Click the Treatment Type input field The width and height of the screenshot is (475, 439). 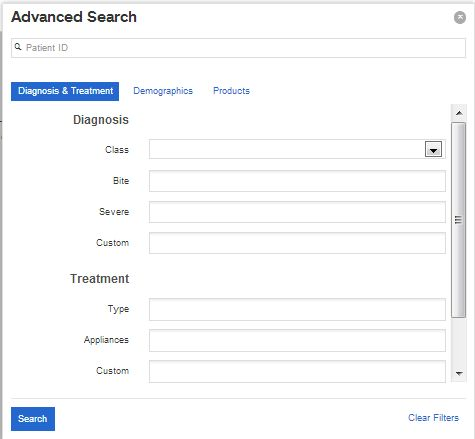[297, 309]
